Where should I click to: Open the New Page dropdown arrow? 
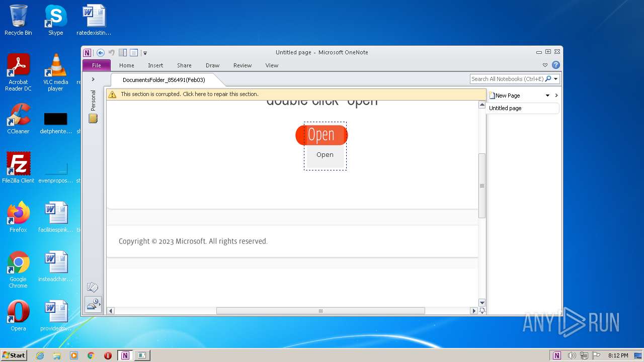point(547,96)
